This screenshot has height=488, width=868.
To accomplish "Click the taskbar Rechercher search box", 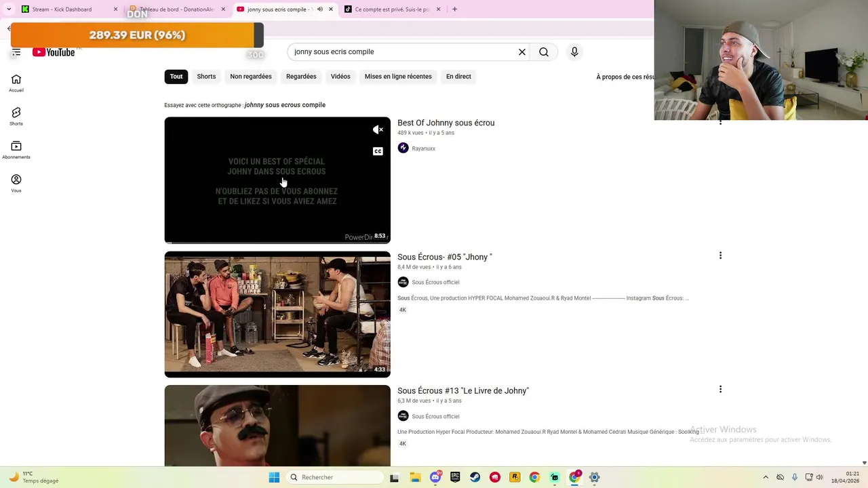I will (335, 477).
